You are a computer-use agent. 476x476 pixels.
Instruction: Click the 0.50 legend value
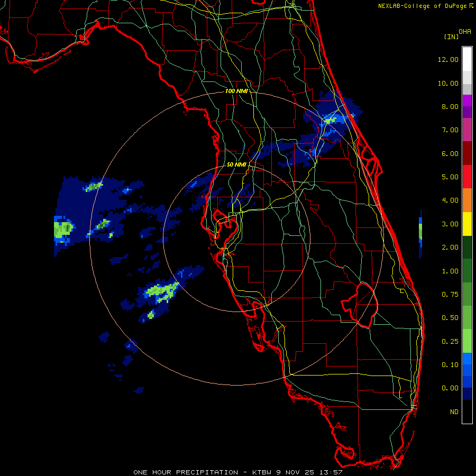point(450,318)
